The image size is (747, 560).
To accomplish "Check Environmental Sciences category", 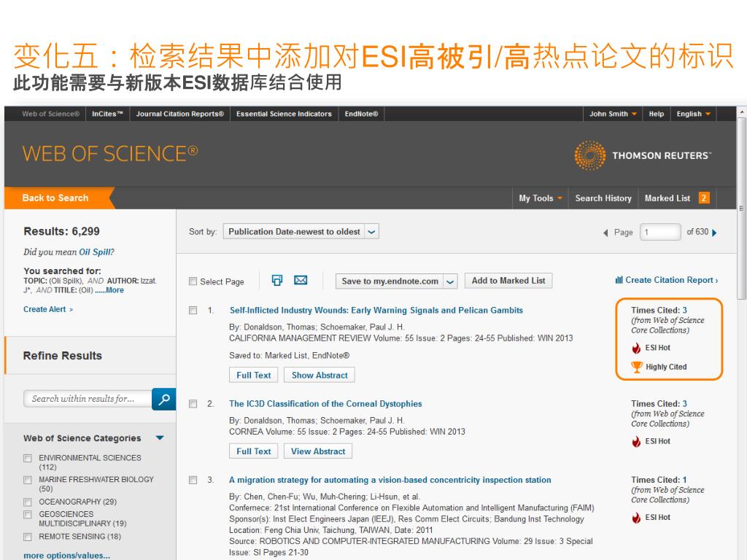I will point(28,458).
